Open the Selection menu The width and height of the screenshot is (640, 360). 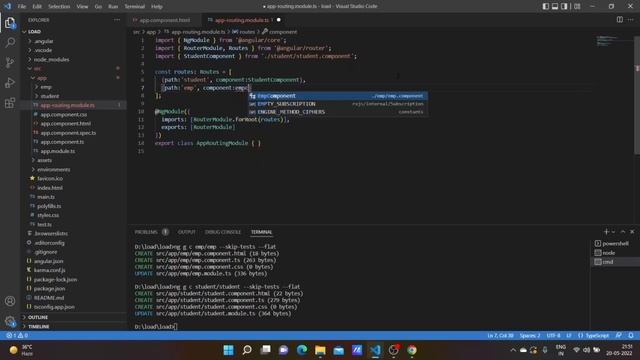point(59,7)
